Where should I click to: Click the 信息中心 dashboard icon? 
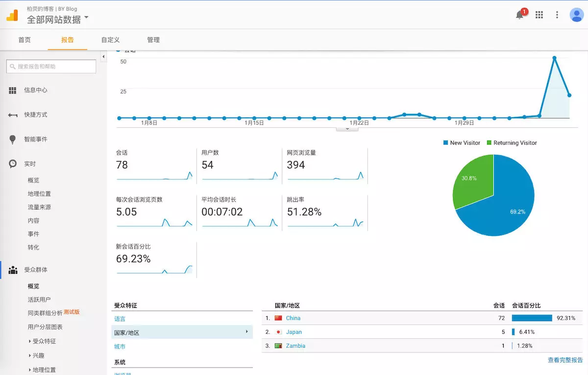[x=13, y=90]
